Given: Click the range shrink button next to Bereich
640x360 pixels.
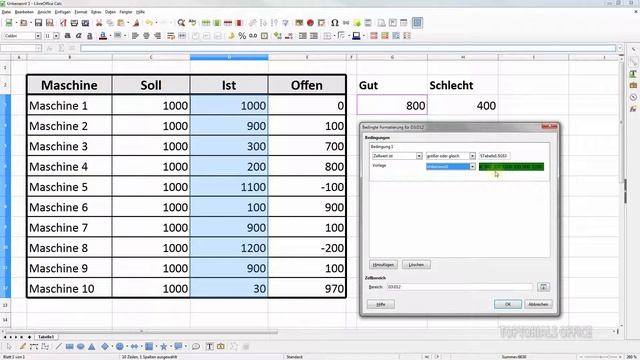Looking at the screenshot, I should click(x=543, y=287).
